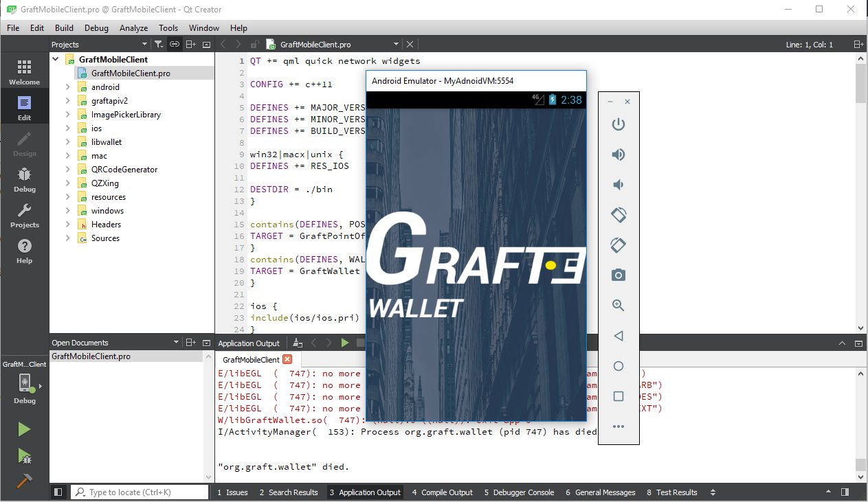Open emulator extended controls via three dots
Screen dimensions: 868x502
[x=617, y=426]
